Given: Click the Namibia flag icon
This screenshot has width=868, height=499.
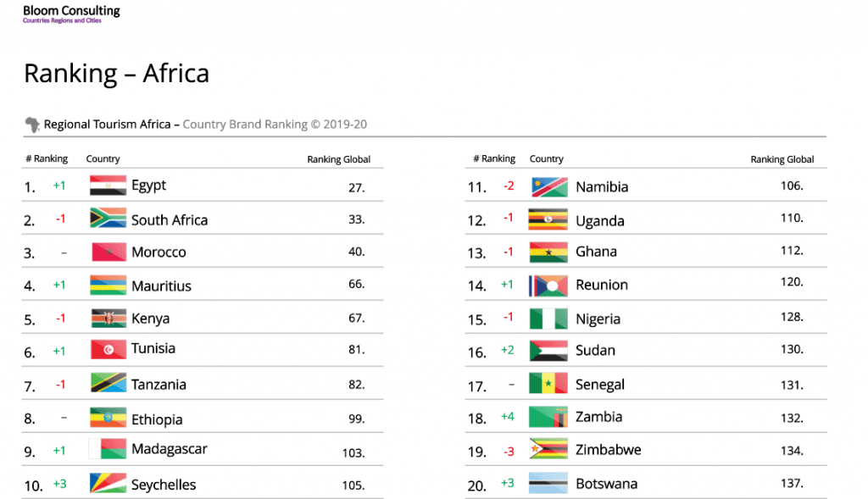Looking at the screenshot, I should 548,186.
